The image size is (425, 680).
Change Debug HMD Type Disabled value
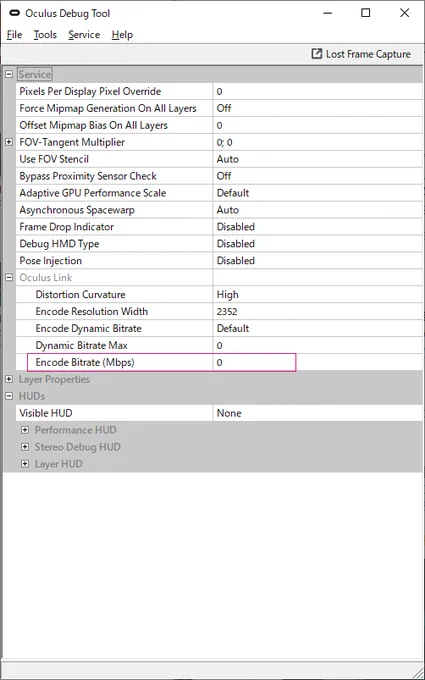[317, 244]
